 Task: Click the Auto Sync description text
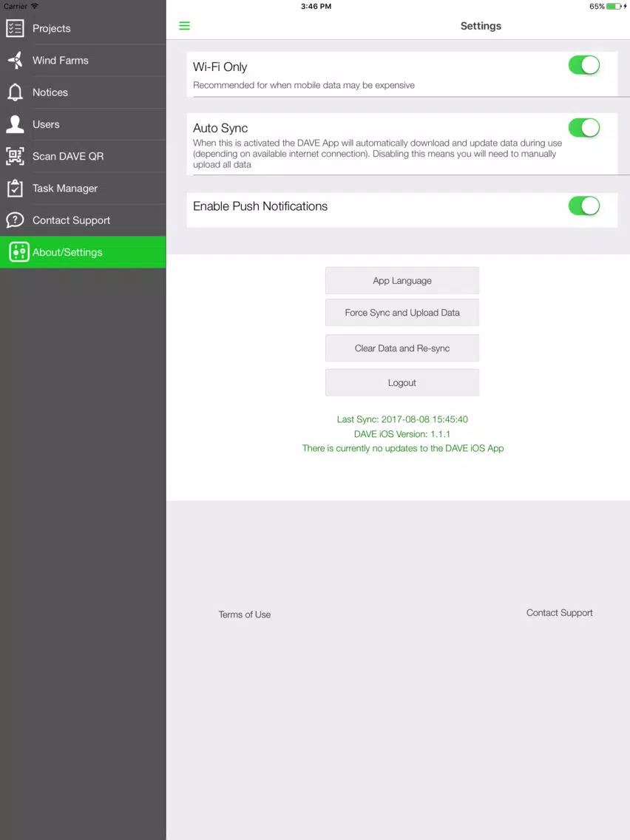pyautogui.click(x=377, y=154)
